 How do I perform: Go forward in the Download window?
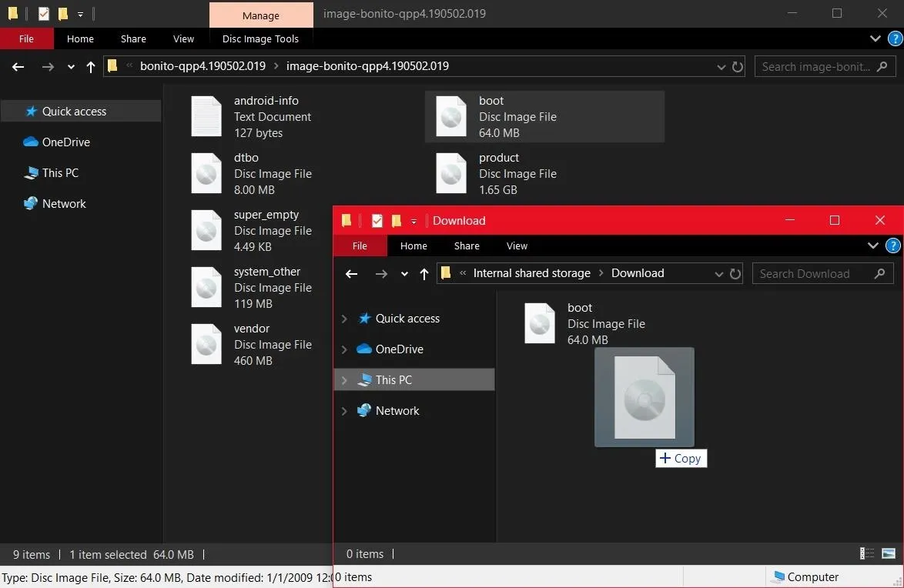(381, 273)
